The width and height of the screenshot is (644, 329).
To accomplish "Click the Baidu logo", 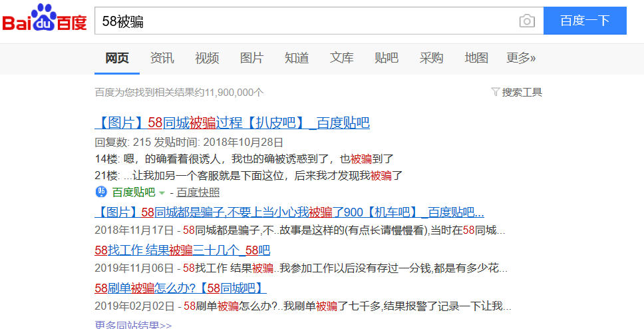I will [45, 20].
